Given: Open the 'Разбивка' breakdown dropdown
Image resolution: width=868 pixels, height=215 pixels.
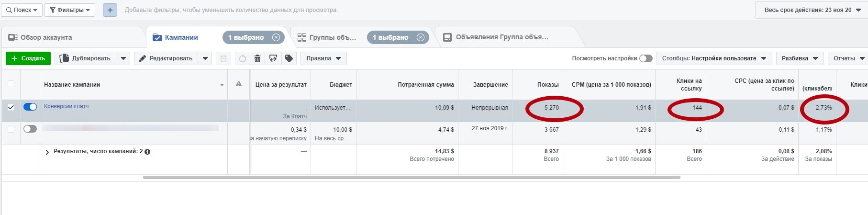Looking at the screenshot, I should coord(800,58).
